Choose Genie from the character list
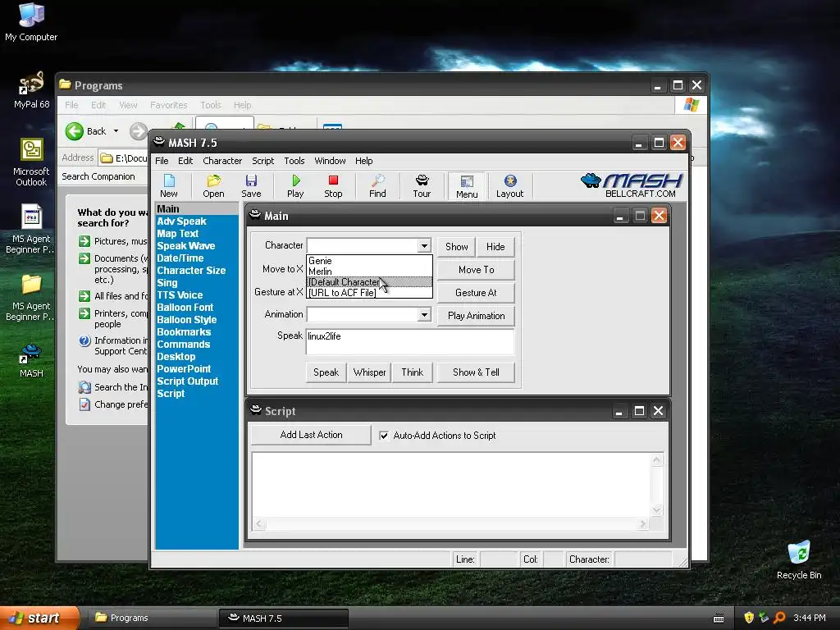The image size is (840, 630). [369, 261]
